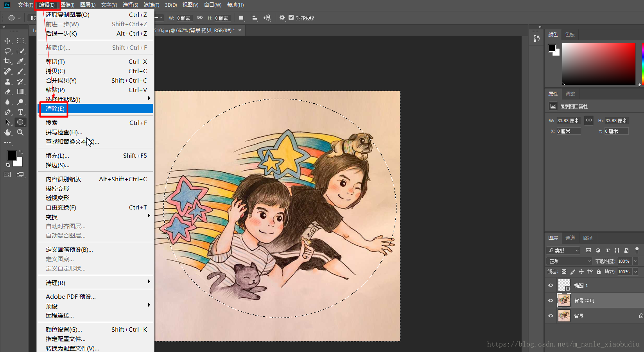Viewport: 644px width, 352px height.
Task: Select the Hand tool
Action: [x=7, y=132]
